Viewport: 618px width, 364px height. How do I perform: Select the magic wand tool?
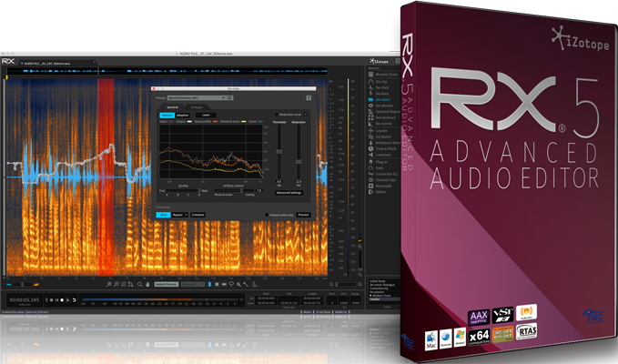pyautogui.click(x=246, y=285)
